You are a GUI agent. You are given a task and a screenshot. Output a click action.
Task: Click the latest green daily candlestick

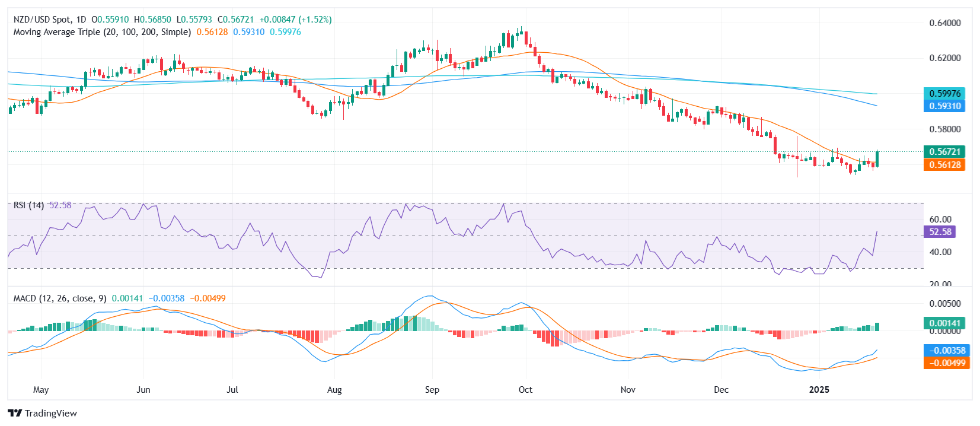coord(877,158)
